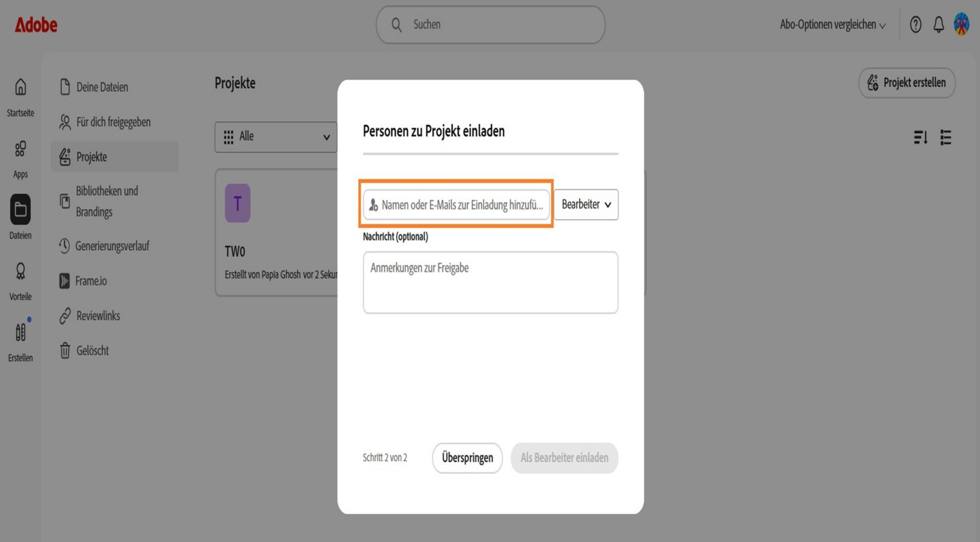
Task: Select the Dateien folder icon
Action: (20, 209)
